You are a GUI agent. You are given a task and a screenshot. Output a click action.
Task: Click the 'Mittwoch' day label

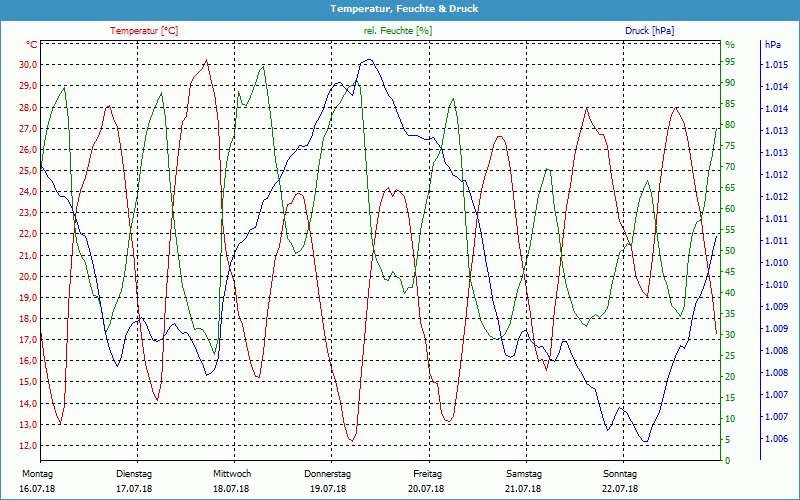pyautogui.click(x=232, y=474)
